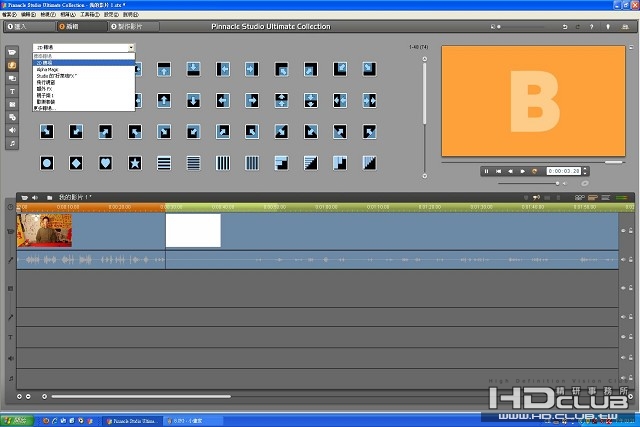Open the montage themes album icon
The height and width of the screenshot is (427, 640).
[12, 78]
